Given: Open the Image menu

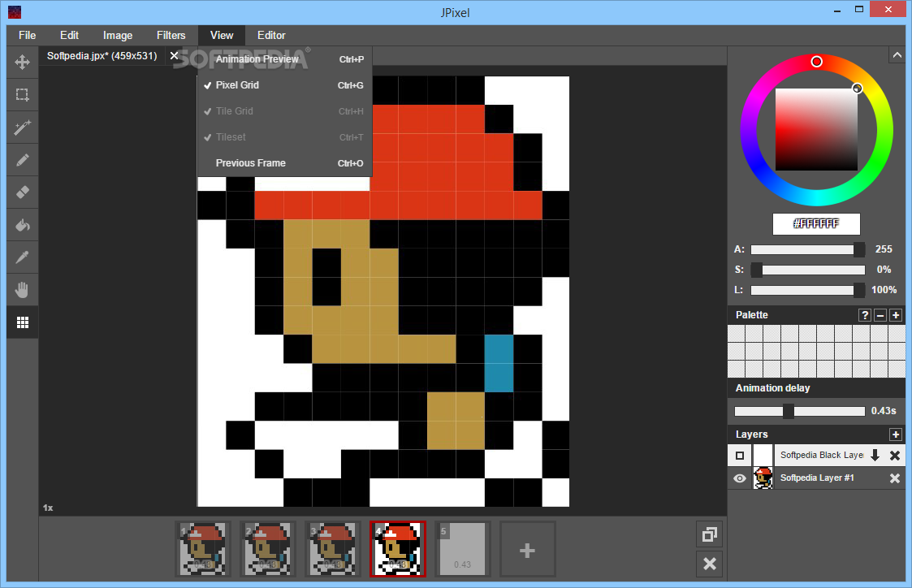Looking at the screenshot, I should pyautogui.click(x=118, y=36).
